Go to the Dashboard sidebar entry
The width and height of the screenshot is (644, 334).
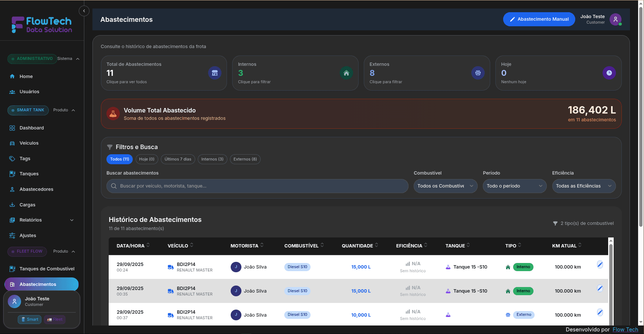coord(31,128)
